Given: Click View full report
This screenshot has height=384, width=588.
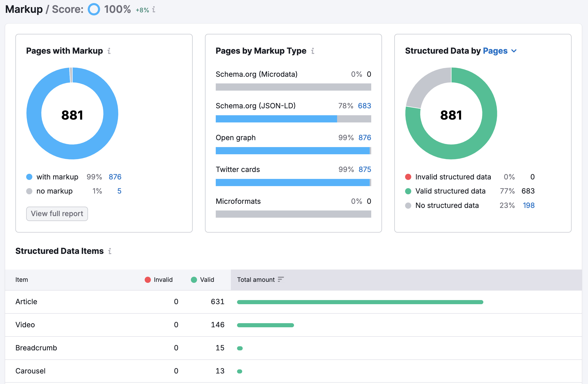Looking at the screenshot, I should click(57, 214).
